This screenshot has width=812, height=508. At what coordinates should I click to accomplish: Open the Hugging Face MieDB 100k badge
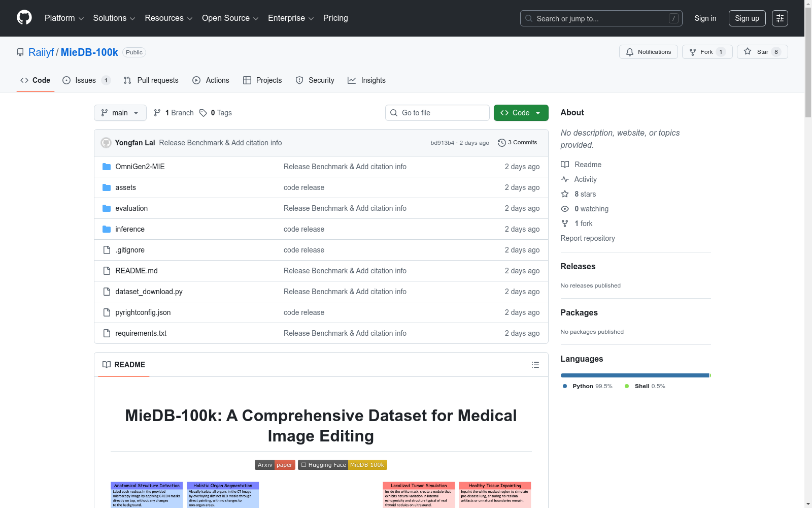pos(343,465)
